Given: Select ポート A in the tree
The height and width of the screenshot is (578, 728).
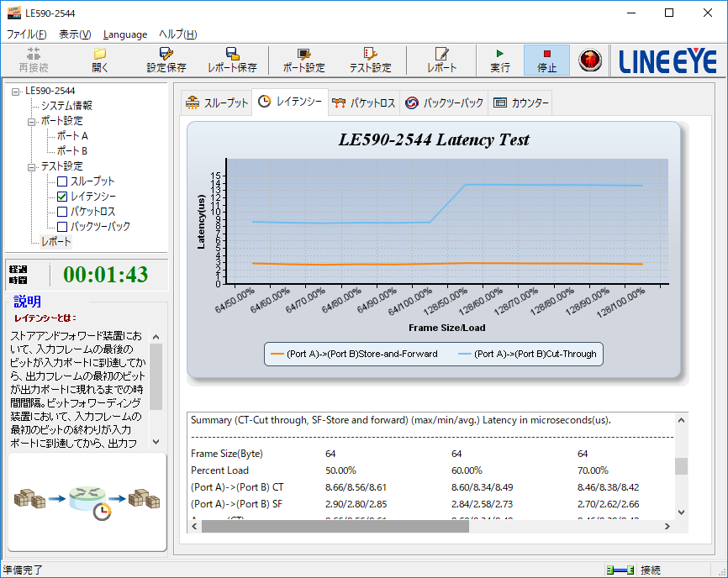Looking at the screenshot, I should [72, 136].
